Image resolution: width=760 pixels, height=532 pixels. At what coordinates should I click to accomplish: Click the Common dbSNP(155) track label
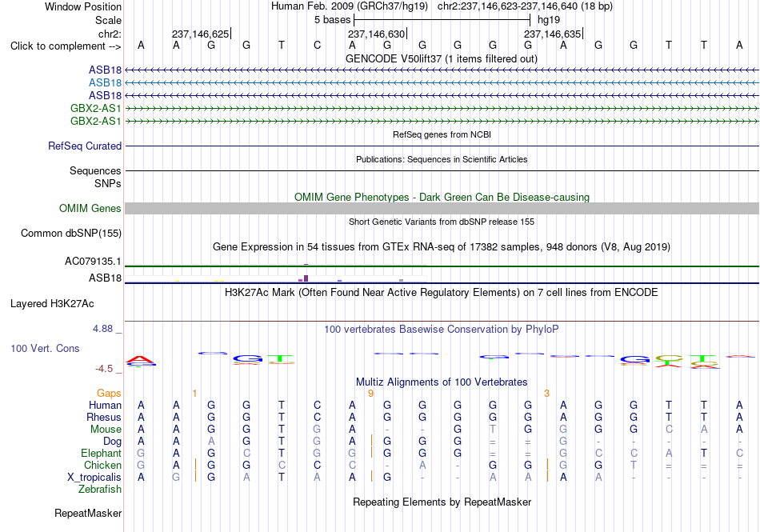click(71, 233)
